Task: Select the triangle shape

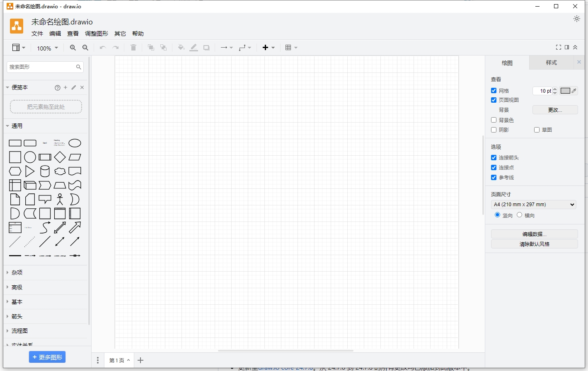Action: tap(30, 171)
